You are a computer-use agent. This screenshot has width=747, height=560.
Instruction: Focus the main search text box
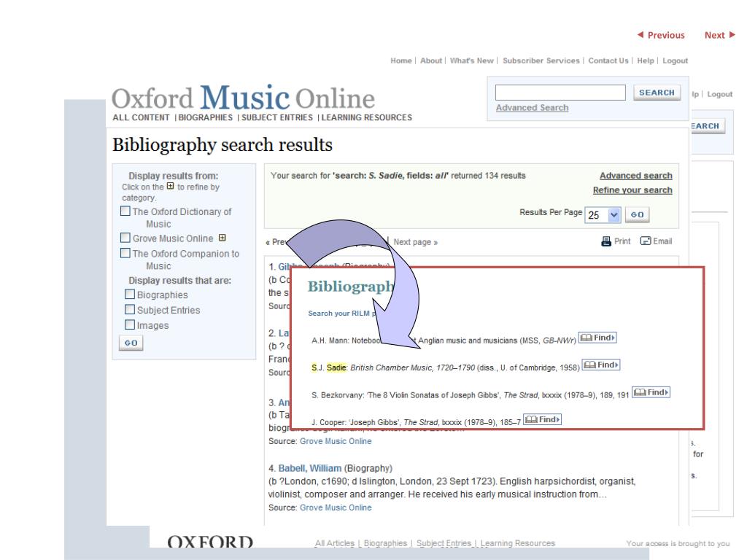click(x=560, y=93)
